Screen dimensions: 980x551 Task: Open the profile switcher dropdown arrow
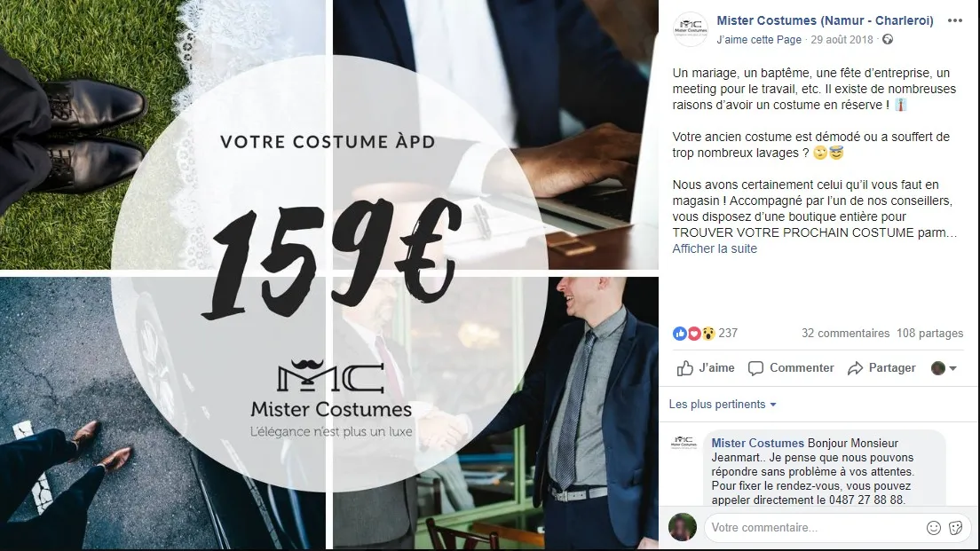pos(952,368)
